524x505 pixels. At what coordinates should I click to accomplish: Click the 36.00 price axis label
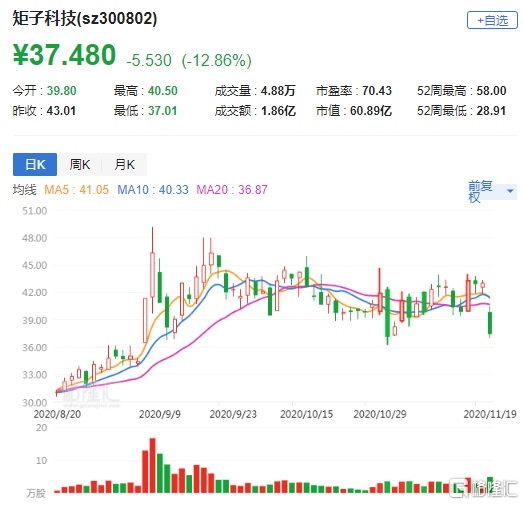[x=34, y=348]
